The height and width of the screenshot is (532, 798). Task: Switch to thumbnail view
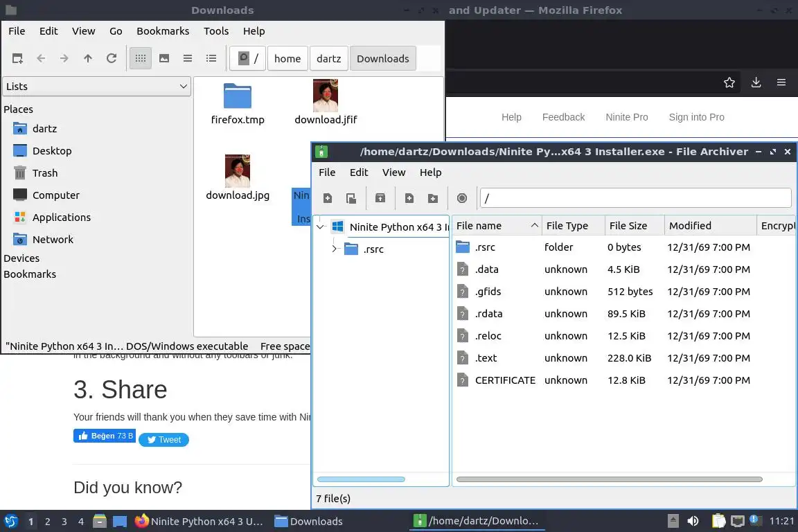click(164, 59)
